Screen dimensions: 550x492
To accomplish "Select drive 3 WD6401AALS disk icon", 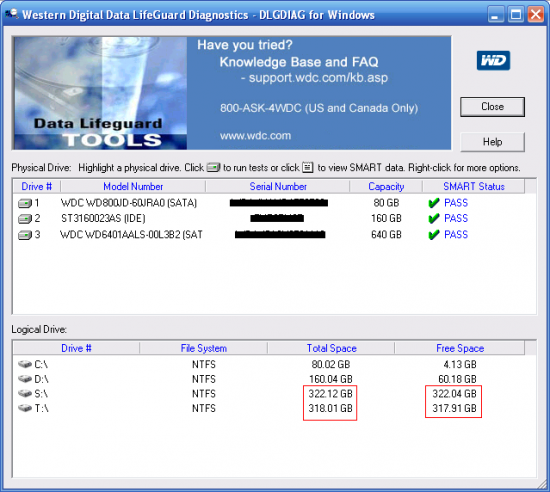I will click(x=25, y=235).
